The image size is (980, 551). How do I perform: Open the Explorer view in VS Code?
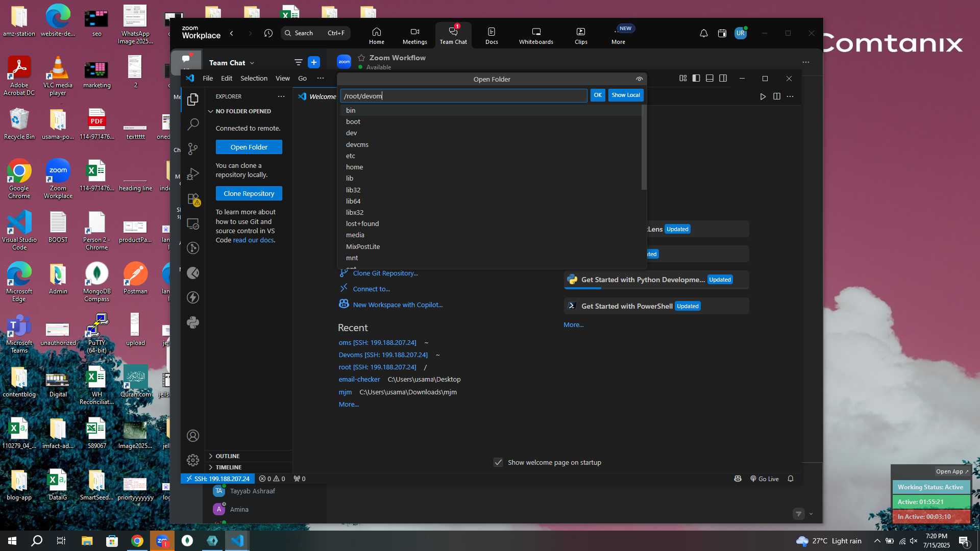(193, 99)
